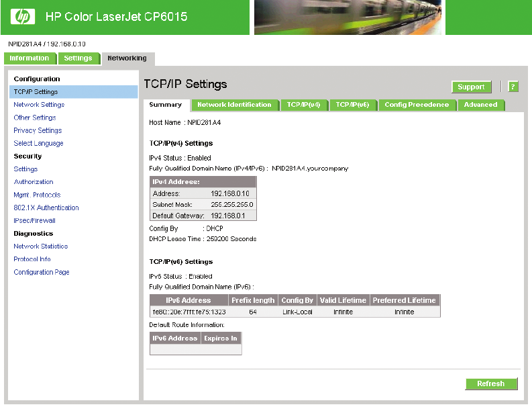Open 802.1X Authentication settings
Screen dimensions: 532x409
click(46, 208)
